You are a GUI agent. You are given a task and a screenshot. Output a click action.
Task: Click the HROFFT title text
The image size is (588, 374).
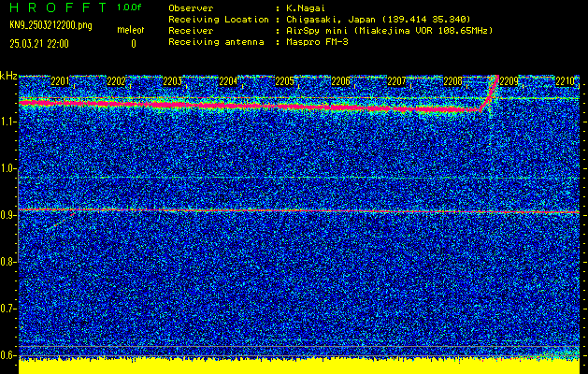pyautogui.click(x=58, y=7)
